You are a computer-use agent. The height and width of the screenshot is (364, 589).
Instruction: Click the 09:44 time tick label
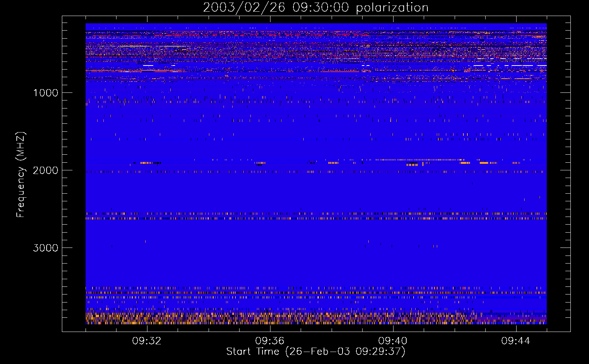(516, 341)
